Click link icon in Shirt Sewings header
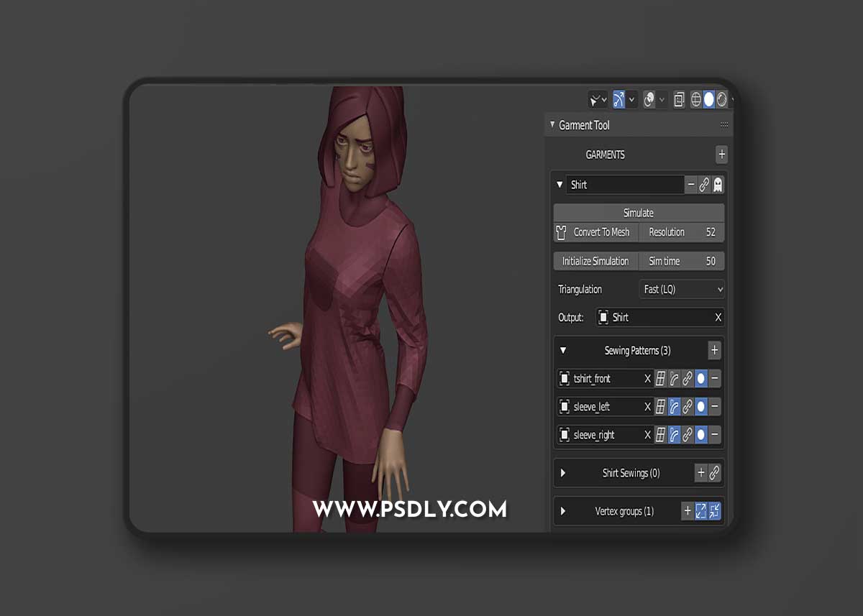Viewport: 863px width, 616px height. click(714, 473)
